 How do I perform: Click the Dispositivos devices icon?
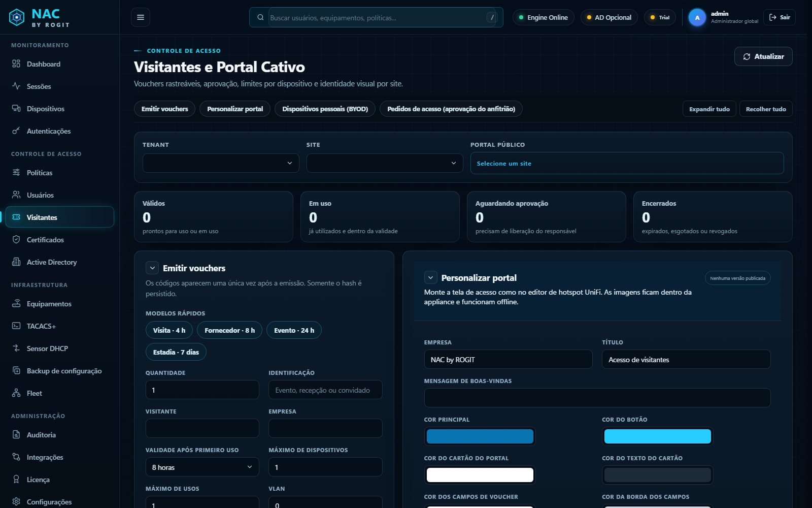[16, 109]
